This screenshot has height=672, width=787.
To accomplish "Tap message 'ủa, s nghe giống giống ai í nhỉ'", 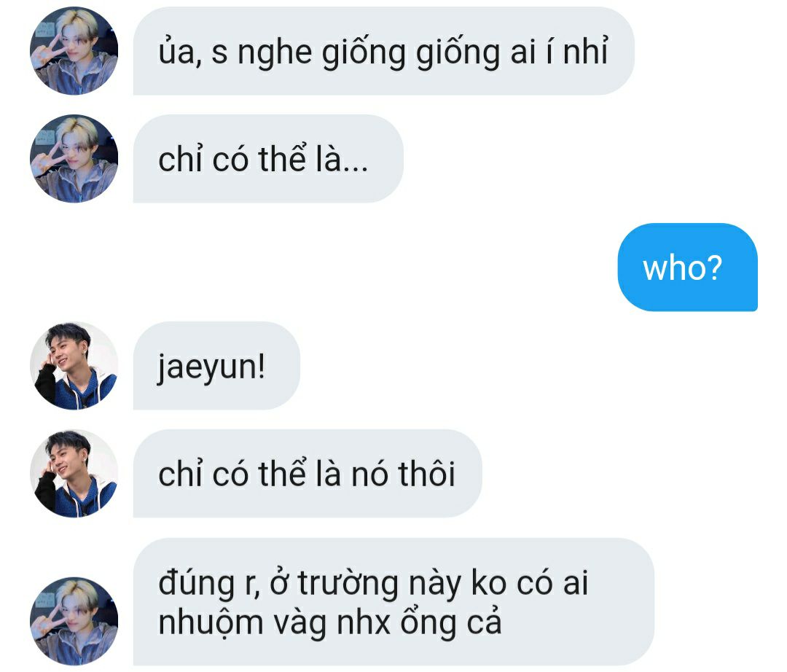I will 383,51.
